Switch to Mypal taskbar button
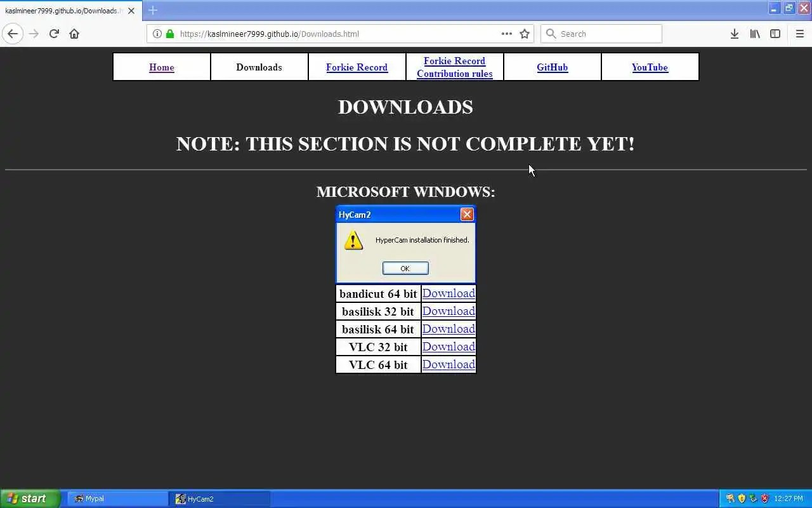Image resolution: width=812 pixels, height=508 pixels. point(118,498)
